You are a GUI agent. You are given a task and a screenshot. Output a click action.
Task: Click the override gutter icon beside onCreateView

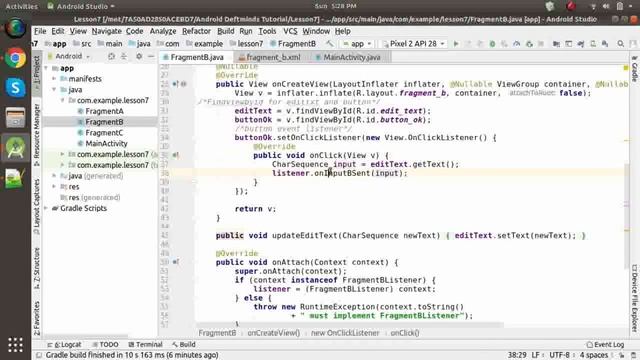175,84
